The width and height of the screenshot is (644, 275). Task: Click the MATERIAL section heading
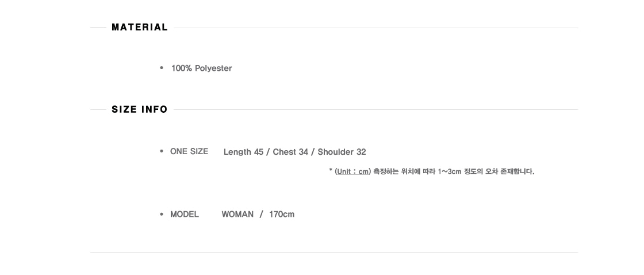[x=140, y=28]
